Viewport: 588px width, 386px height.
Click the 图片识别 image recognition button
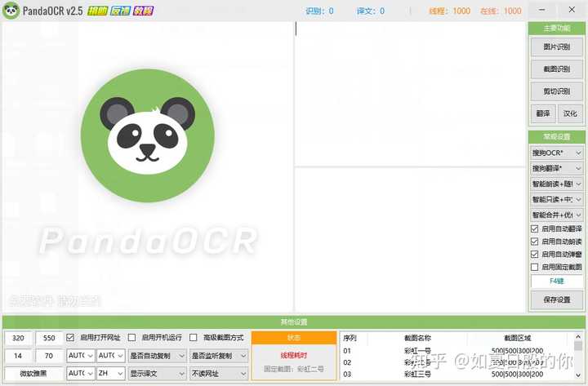(557, 47)
